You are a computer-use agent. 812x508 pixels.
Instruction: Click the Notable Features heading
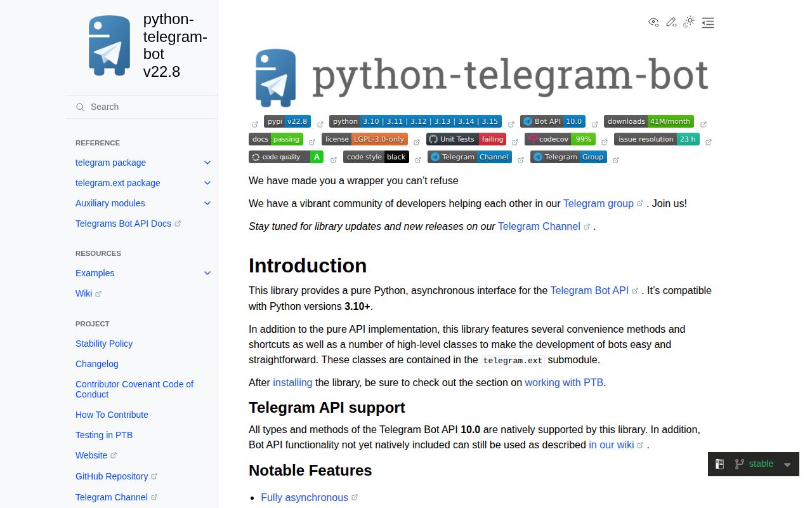coord(310,470)
